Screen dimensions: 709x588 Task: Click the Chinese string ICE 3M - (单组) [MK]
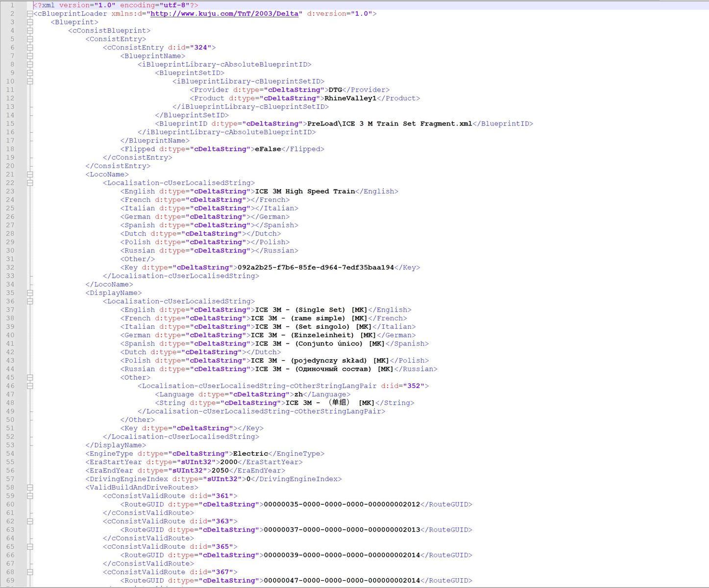tap(330, 403)
